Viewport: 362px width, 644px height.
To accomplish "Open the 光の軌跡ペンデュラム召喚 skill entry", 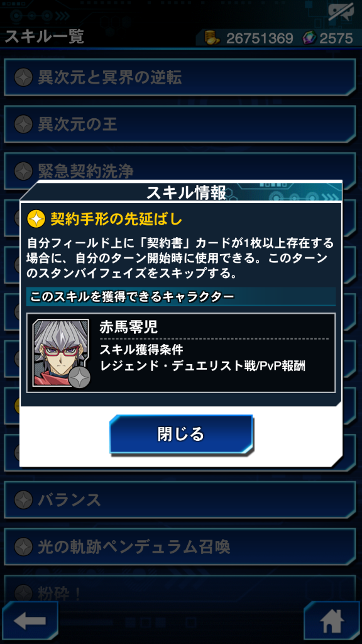I will tap(180, 547).
